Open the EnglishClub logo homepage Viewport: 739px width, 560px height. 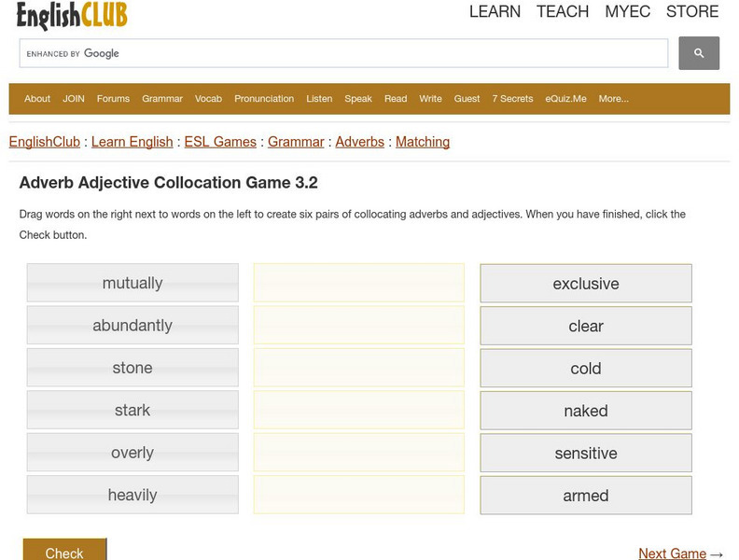[72, 15]
